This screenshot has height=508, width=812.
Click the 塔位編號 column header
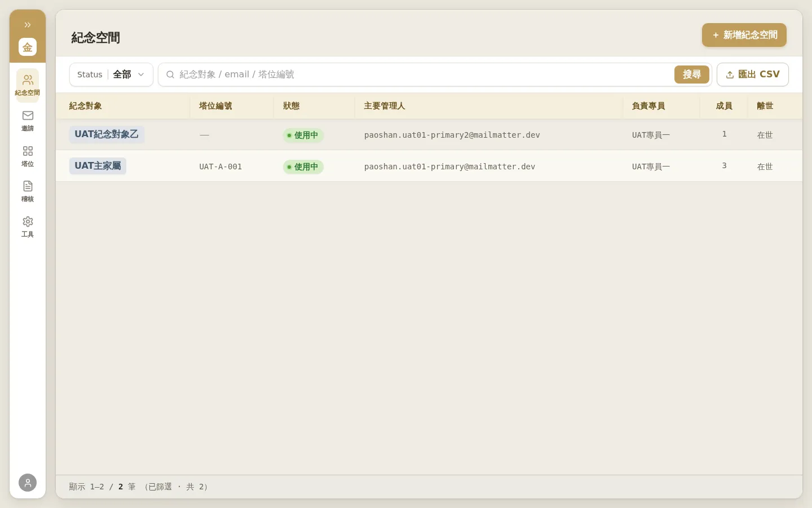[x=215, y=106]
